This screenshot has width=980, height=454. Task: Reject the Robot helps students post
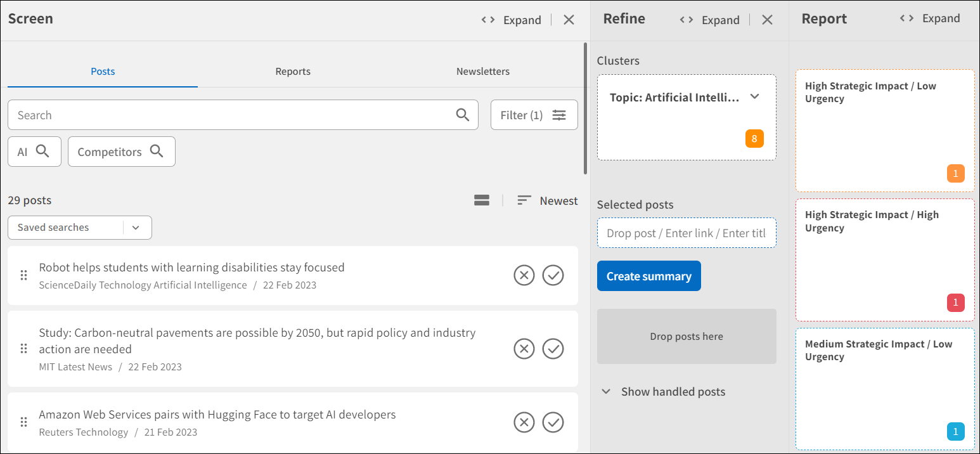point(524,275)
